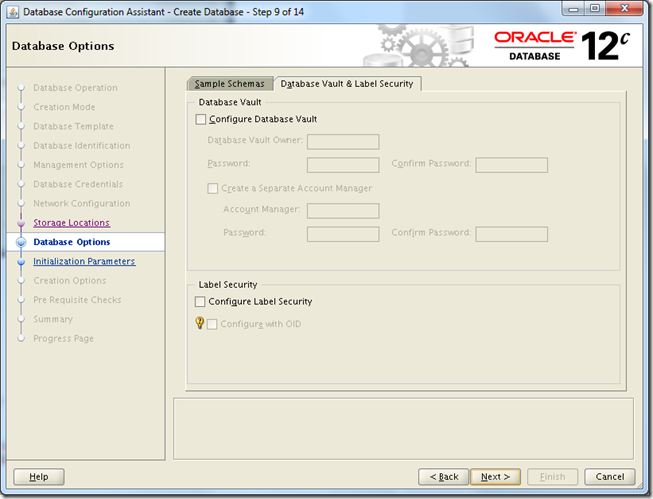
Task: Click the lightbulb hint icon beside Configure with OID
Action: pyautogui.click(x=200, y=323)
